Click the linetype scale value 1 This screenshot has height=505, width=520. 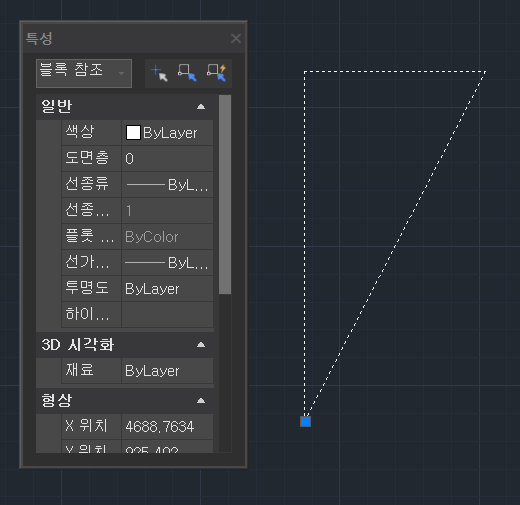pyautogui.click(x=167, y=211)
